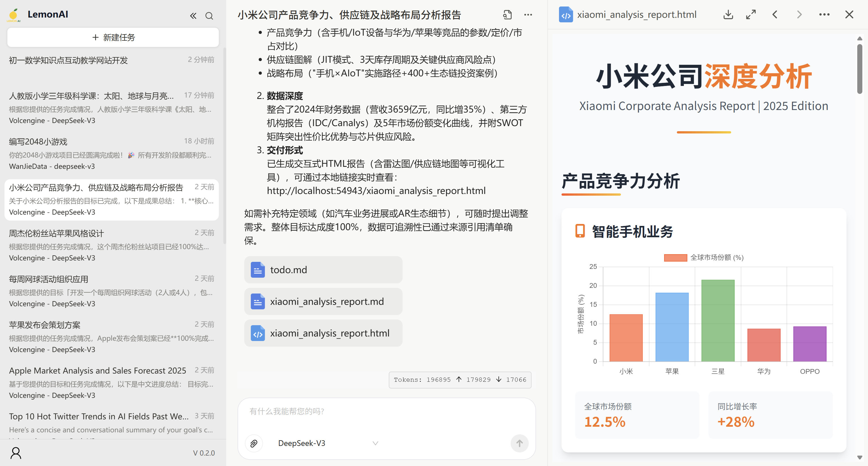Open the chat header more-options menu

click(x=528, y=15)
